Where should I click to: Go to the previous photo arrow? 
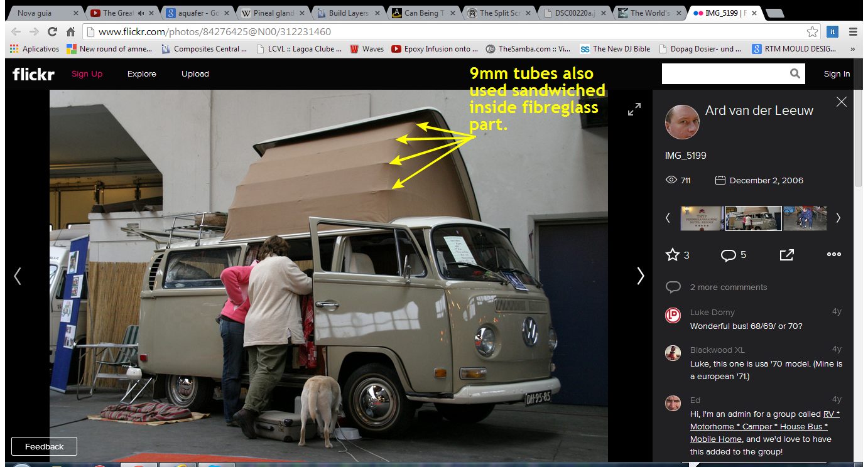18,276
